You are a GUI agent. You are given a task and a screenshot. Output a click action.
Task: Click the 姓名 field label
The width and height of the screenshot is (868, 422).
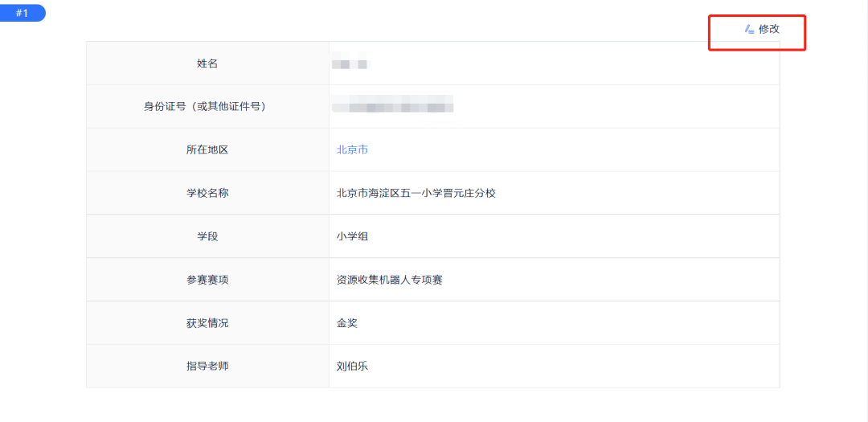click(207, 64)
